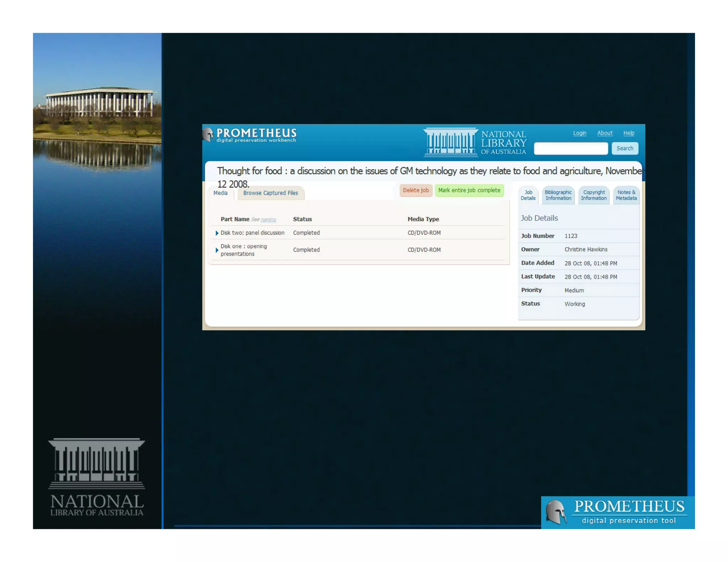Follow the Login link
728x562 pixels.
(579, 133)
